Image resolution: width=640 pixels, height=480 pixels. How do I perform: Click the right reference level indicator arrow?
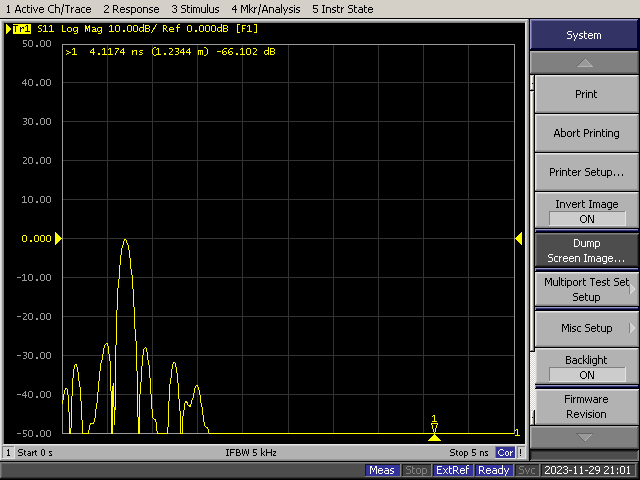[519, 238]
